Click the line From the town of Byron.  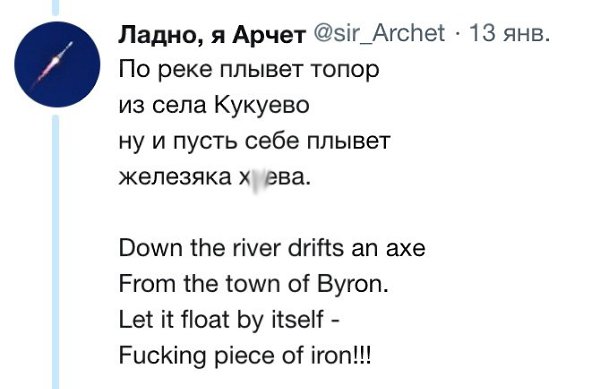[x=253, y=284]
